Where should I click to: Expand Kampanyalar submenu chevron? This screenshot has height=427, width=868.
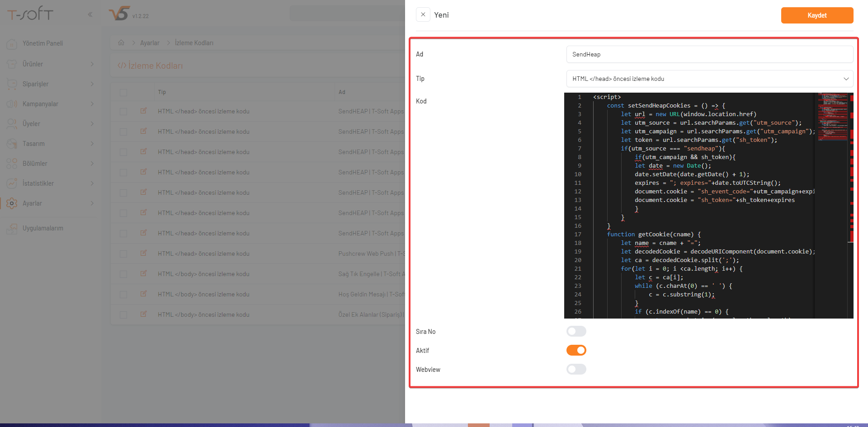click(92, 104)
